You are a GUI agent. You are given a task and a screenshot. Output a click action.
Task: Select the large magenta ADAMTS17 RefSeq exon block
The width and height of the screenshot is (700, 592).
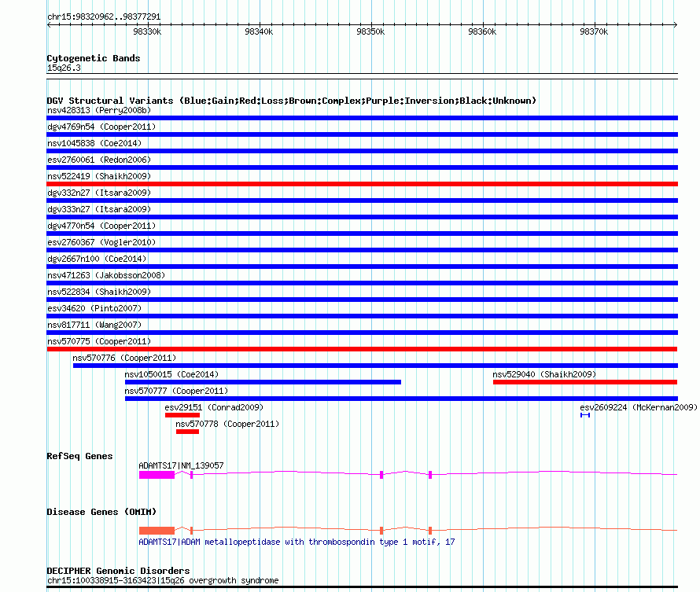(x=157, y=475)
